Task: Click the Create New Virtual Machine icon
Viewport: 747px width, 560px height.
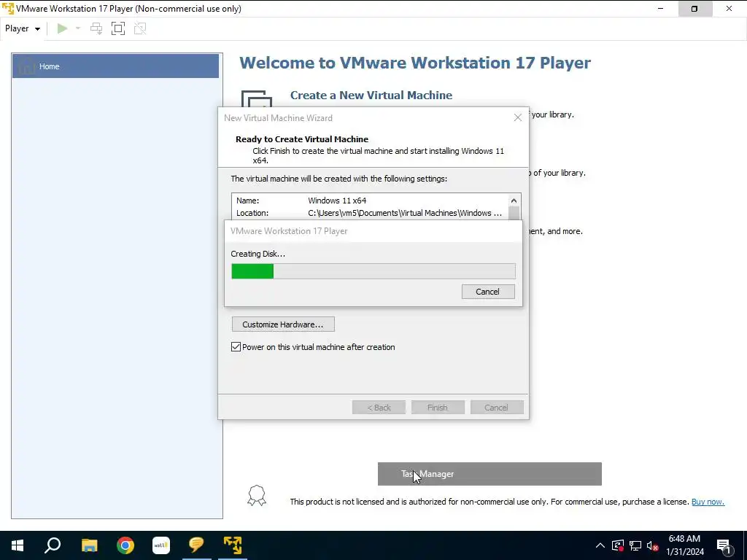Action: (256, 99)
